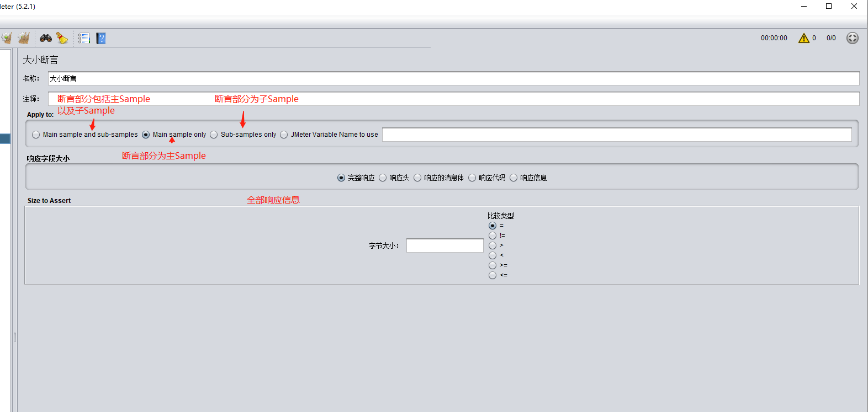This screenshot has height=412, width=868.
Task: Click the 00:00:00 elapsed timer
Action: click(x=774, y=38)
